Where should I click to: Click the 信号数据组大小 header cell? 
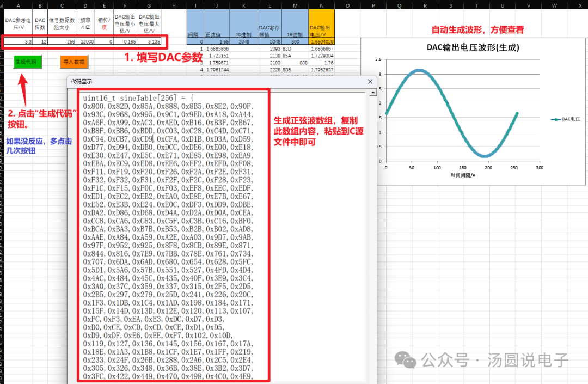click(x=62, y=23)
